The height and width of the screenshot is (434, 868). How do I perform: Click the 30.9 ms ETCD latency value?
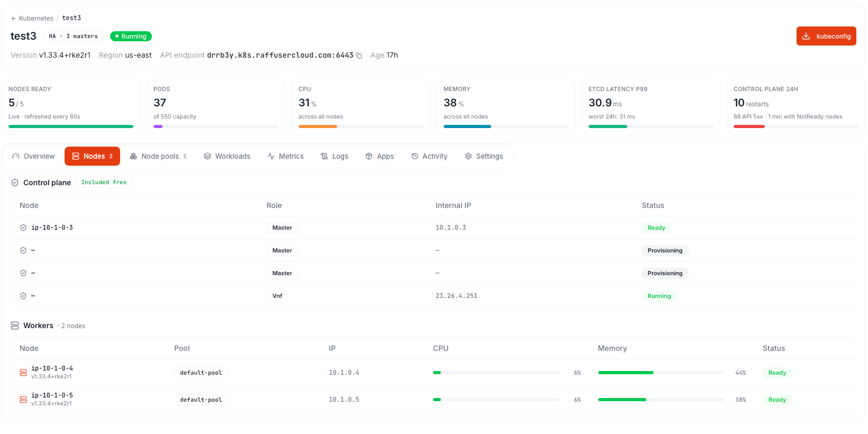pos(605,103)
